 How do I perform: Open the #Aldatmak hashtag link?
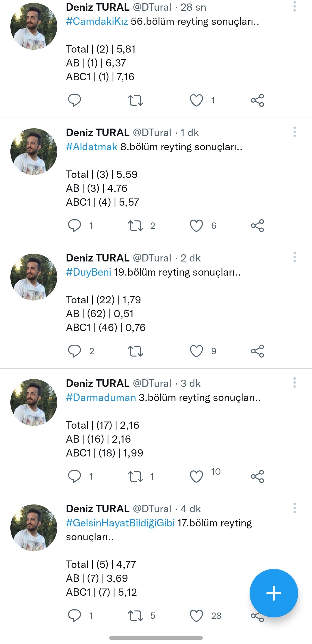click(92, 147)
